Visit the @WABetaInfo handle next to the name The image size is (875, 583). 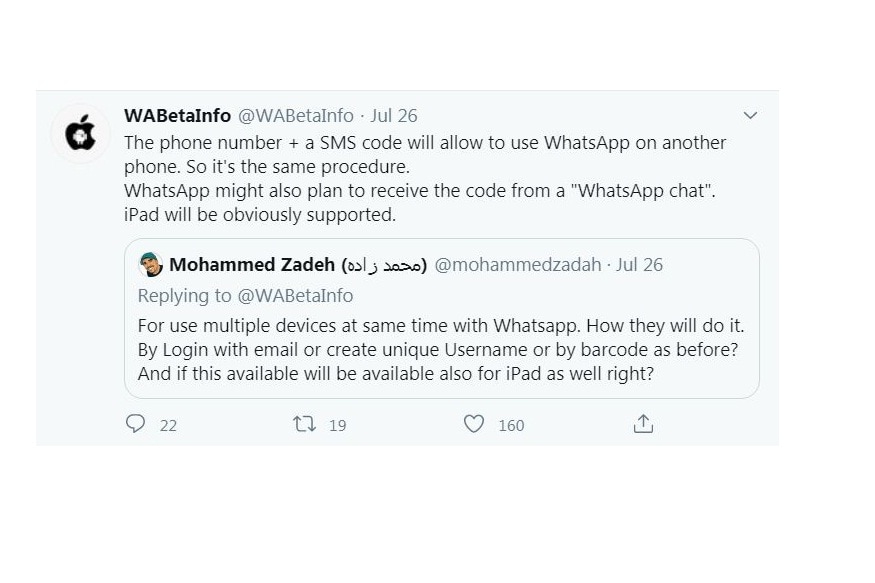point(296,115)
